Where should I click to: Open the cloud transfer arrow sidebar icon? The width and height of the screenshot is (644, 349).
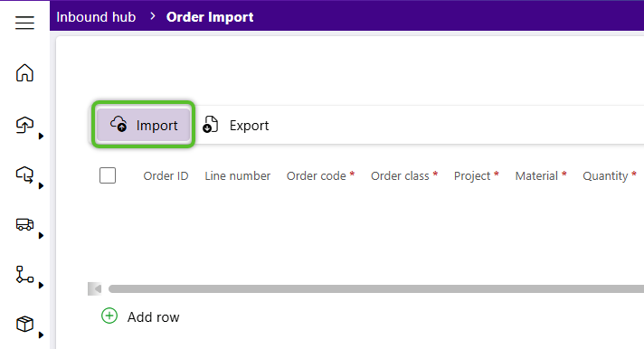coord(24,174)
